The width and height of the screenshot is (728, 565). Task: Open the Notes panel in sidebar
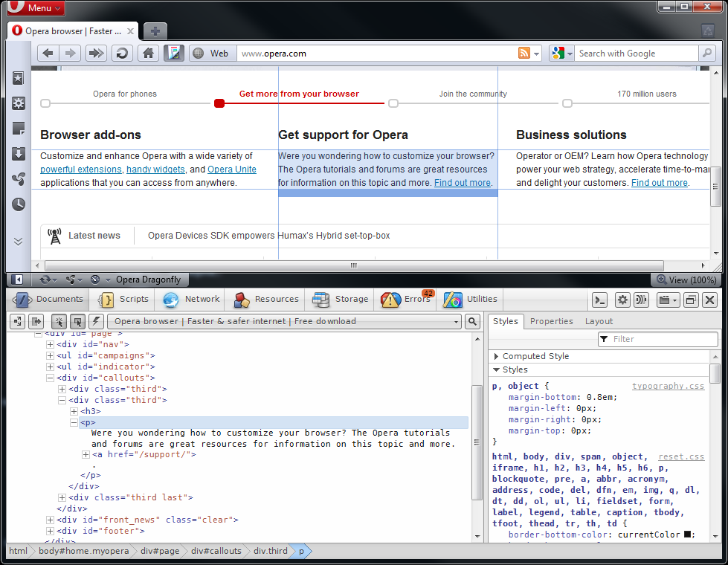[x=19, y=128]
